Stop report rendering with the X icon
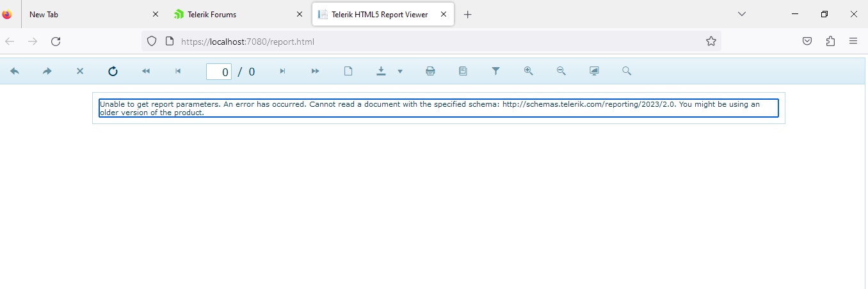This screenshot has height=289, width=868. coord(80,72)
